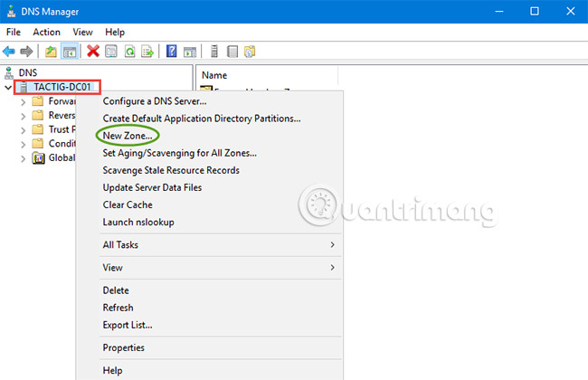Expand the Forward Lookup Zones folder
Screen dimensions: 588x380
tap(23, 101)
